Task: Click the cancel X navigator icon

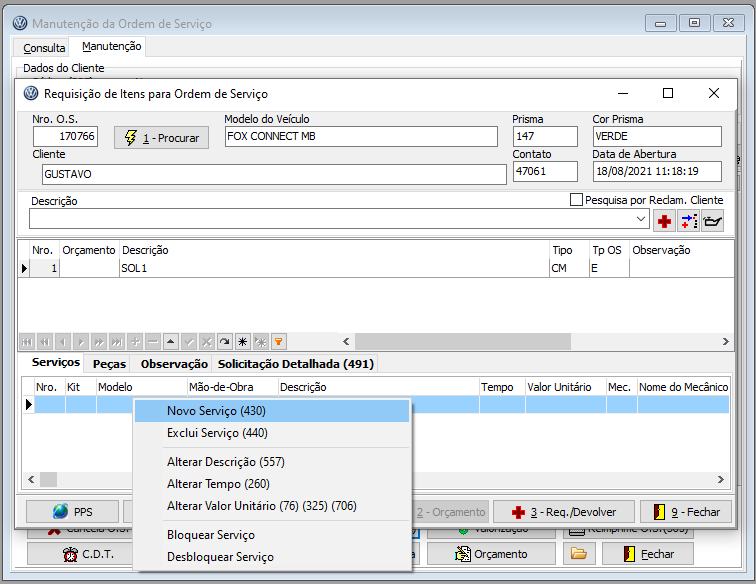Action: [x=207, y=342]
